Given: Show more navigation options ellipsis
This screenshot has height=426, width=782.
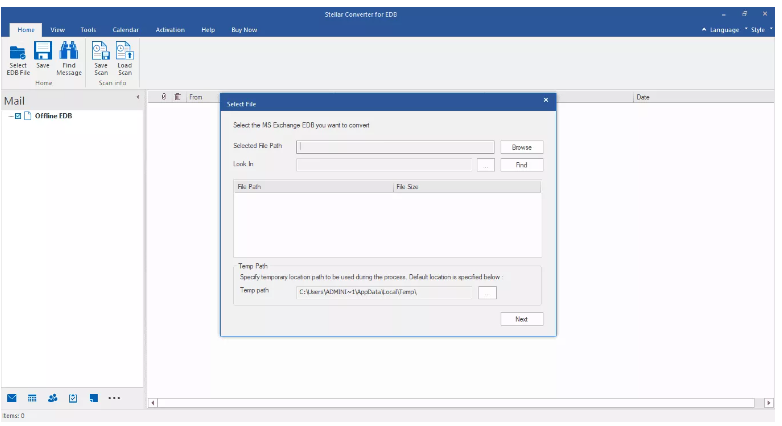Looking at the screenshot, I should tap(114, 398).
